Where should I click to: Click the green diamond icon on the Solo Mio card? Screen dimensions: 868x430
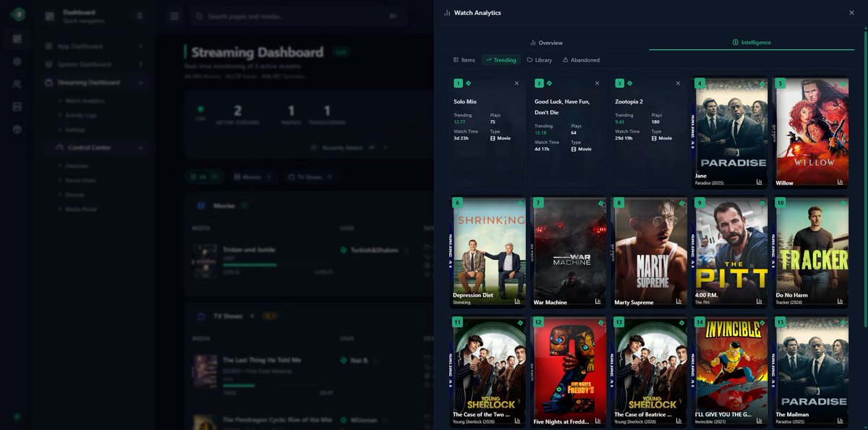(x=468, y=83)
